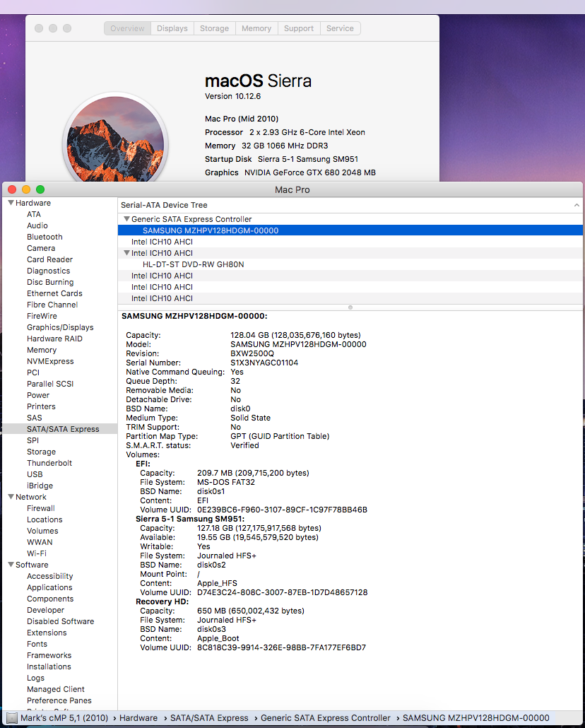
Task: Open the Support tab in About This Mac
Action: tap(299, 28)
